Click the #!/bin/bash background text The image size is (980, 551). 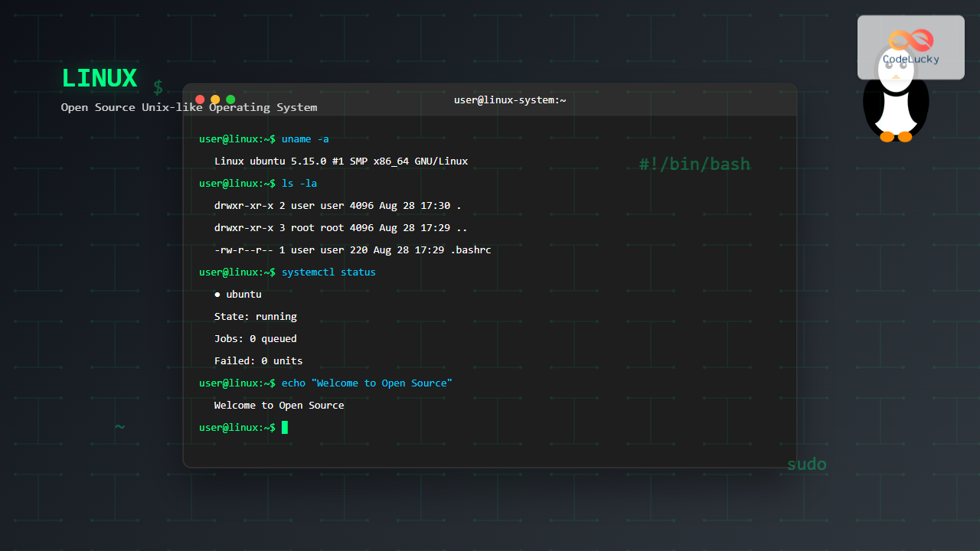tap(694, 164)
